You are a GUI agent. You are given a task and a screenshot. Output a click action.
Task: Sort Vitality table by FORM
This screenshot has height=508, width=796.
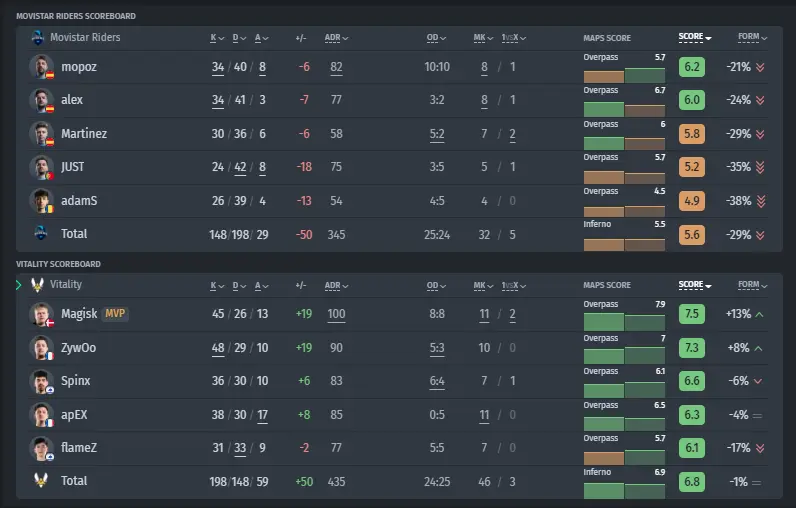(752, 285)
